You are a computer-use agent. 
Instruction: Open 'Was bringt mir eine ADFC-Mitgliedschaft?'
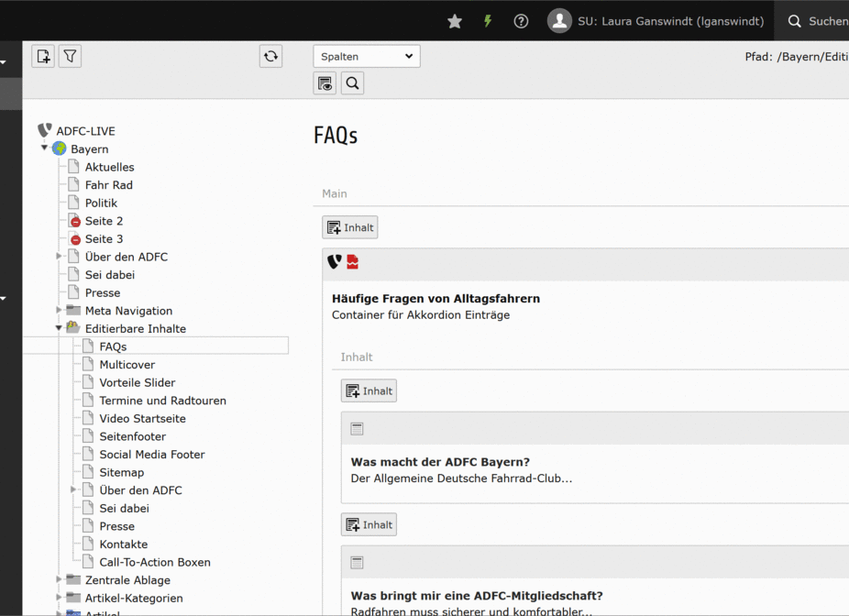click(477, 594)
